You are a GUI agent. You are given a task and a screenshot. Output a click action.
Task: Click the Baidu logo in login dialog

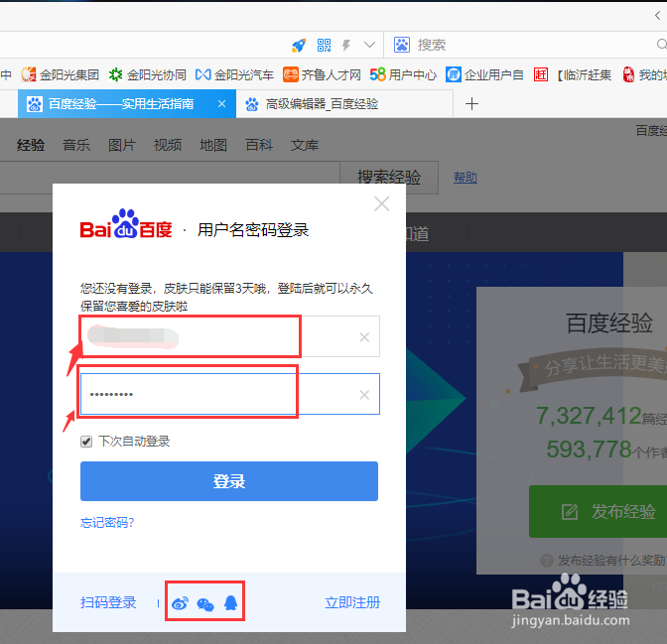tap(126, 223)
